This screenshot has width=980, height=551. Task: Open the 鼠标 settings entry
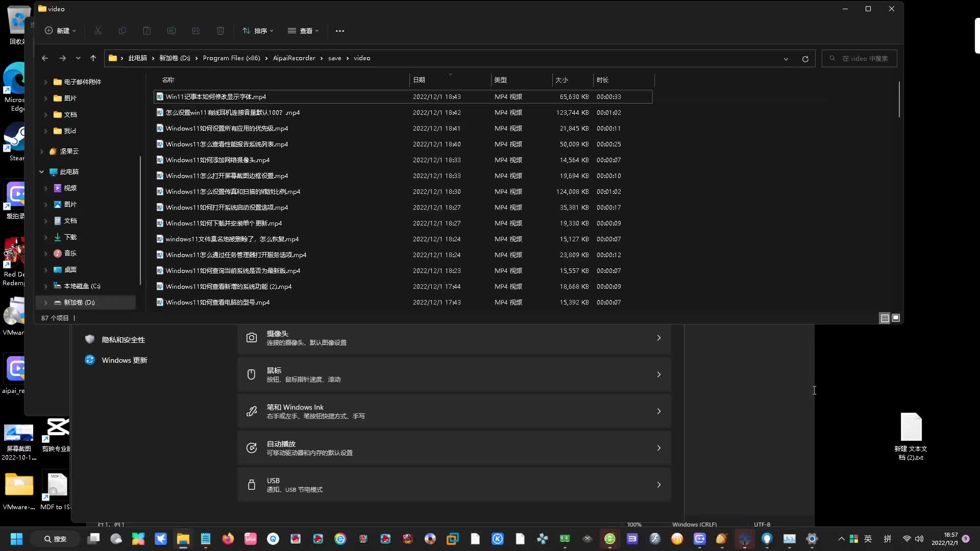(x=454, y=374)
